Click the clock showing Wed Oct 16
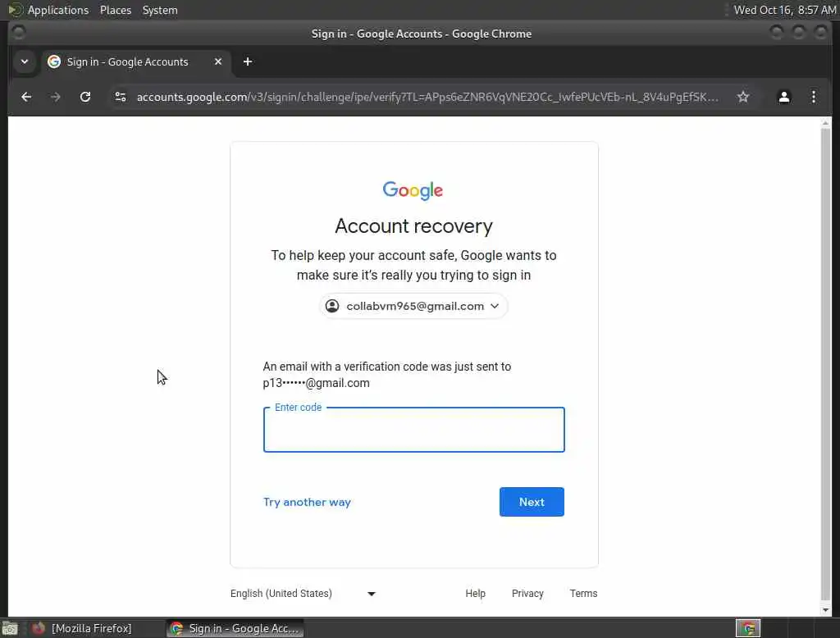This screenshot has height=638, width=840. tap(785, 10)
